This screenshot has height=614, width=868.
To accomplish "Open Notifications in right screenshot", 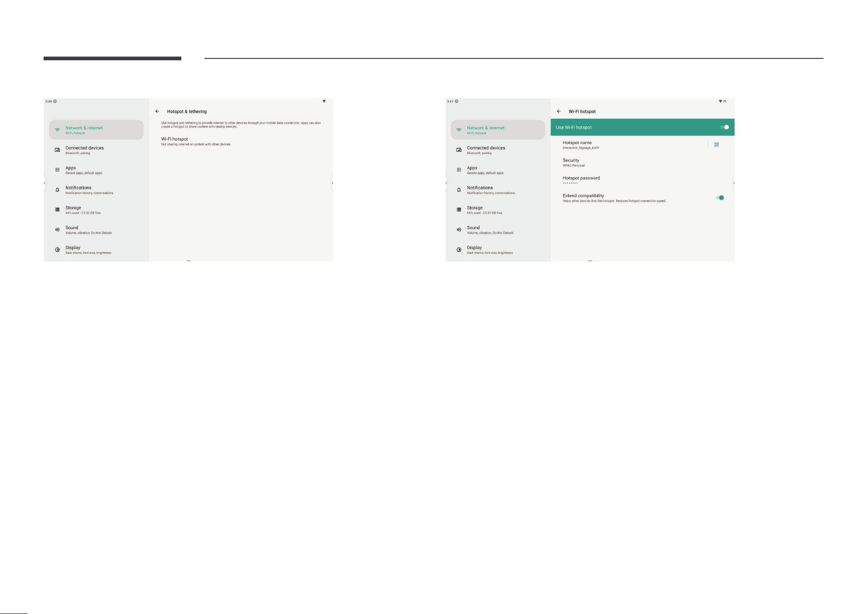I will pos(498,190).
